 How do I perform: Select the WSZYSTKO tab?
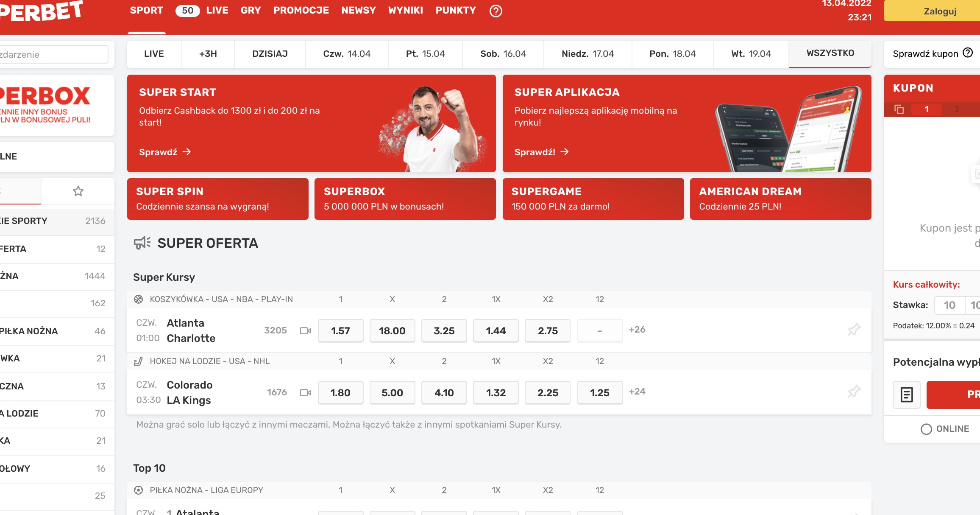[x=830, y=53]
